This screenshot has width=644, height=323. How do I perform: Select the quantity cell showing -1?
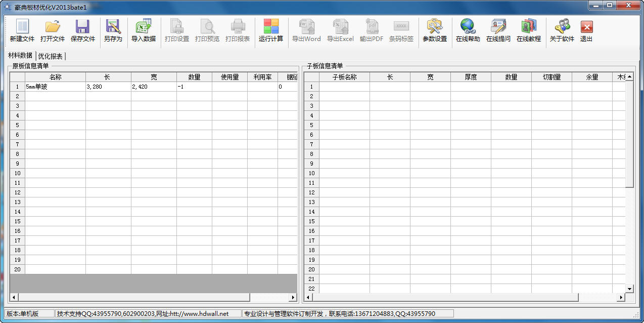pyautogui.click(x=194, y=87)
